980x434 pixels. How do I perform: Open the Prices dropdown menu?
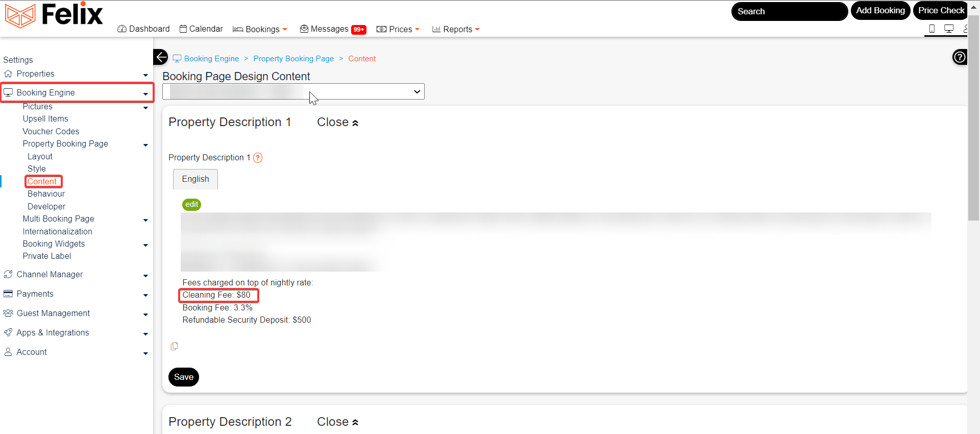point(398,29)
